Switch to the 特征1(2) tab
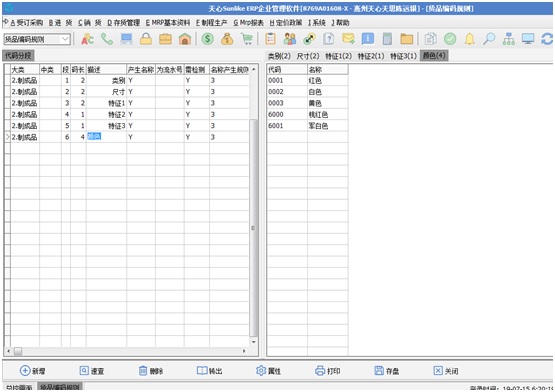555x392 pixels. tap(338, 56)
